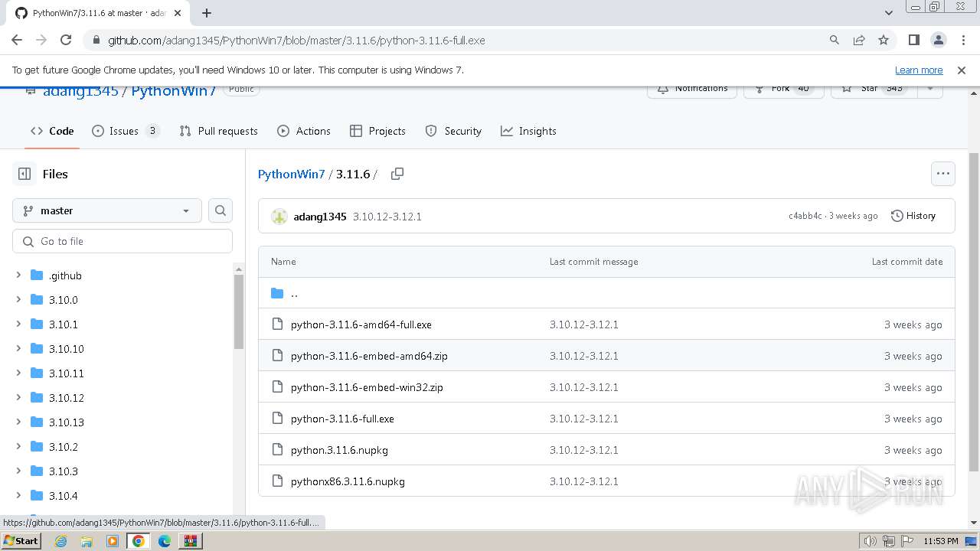Expand the 3.10.10 folder chevron

coord(18,349)
